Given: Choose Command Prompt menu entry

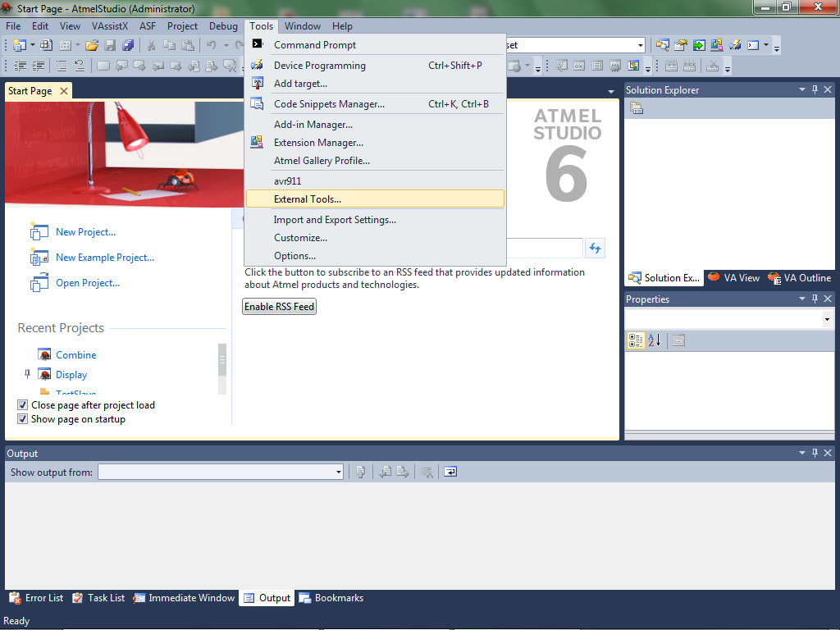Looking at the screenshot, I should point(375,45).
